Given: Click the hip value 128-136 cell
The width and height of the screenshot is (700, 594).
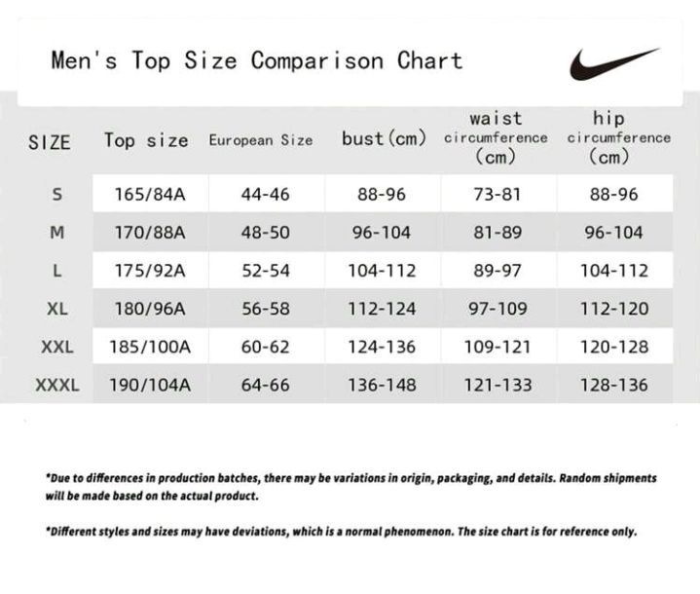Looking at the screenshot, I should [x=613, y=385].
